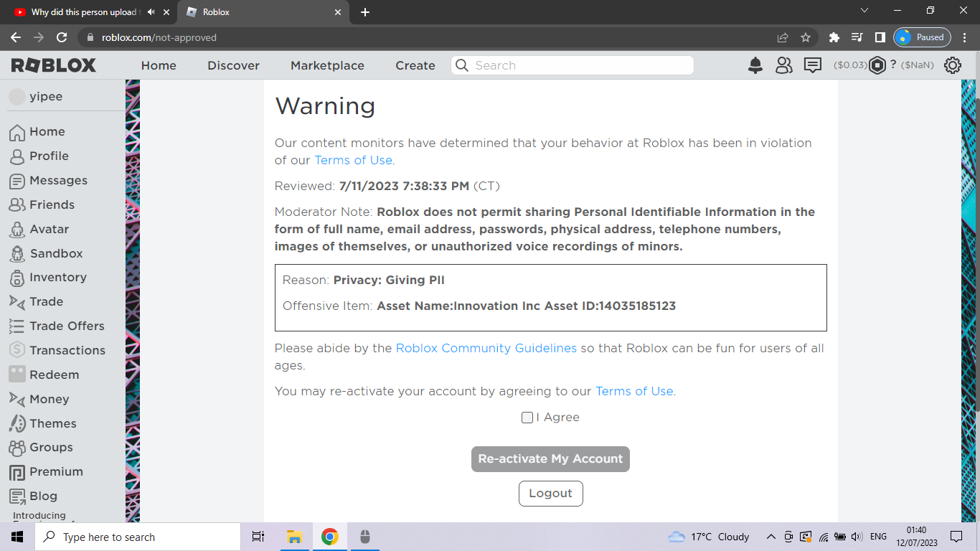Click the Paused profile button
This screenshot has height=551, width=980.
(922, 37)
